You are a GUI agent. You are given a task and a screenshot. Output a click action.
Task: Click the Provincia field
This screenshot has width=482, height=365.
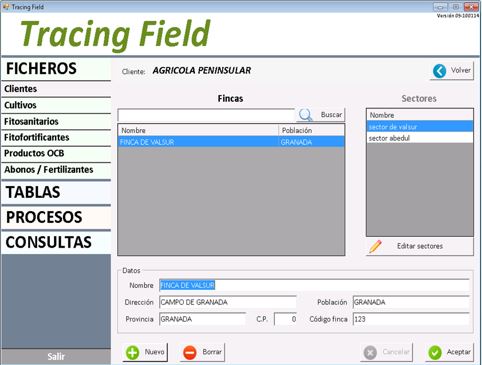(202, 319)
